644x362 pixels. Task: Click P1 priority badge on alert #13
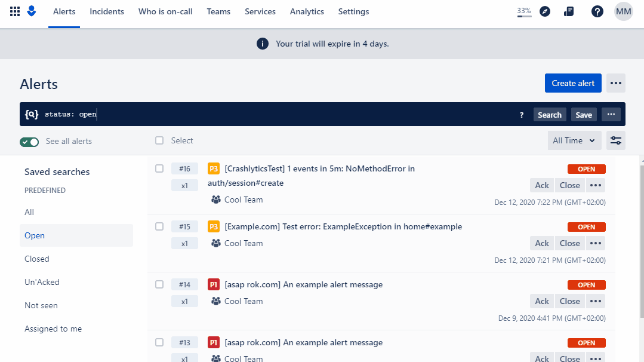[x=214, y=343]
